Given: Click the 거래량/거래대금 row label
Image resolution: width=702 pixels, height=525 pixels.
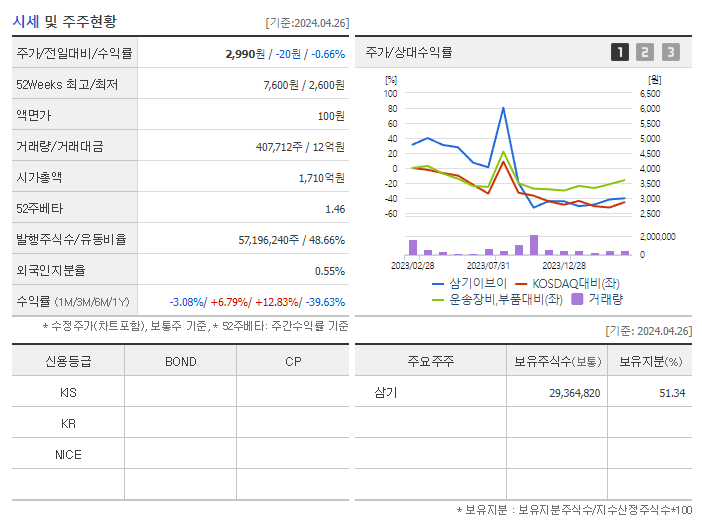Looking at the screenshot, I should (x=60, y=146).
